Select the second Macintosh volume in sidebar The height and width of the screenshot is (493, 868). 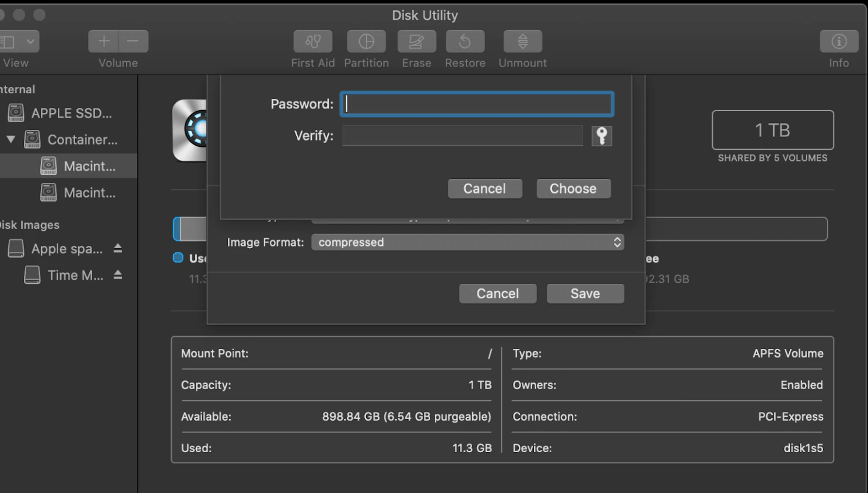(x=89, y=193)
